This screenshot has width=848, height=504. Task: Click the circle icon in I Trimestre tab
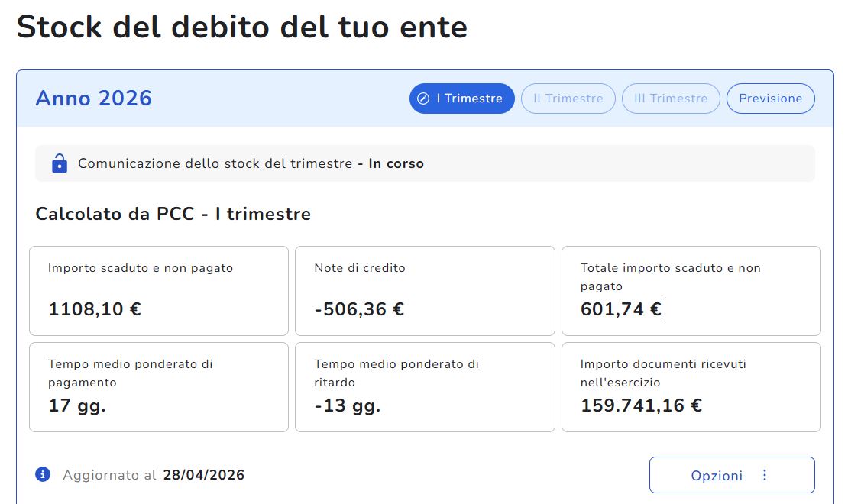click(x=423, y=99)
